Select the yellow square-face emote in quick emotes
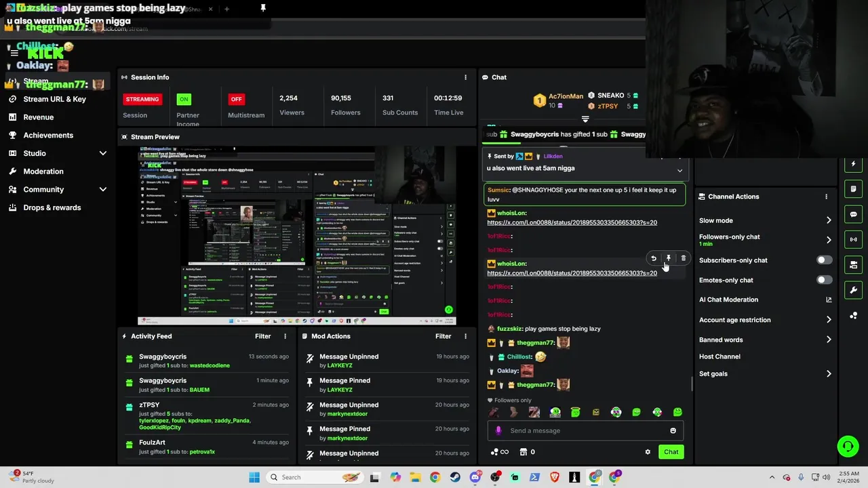 [596, 412]
